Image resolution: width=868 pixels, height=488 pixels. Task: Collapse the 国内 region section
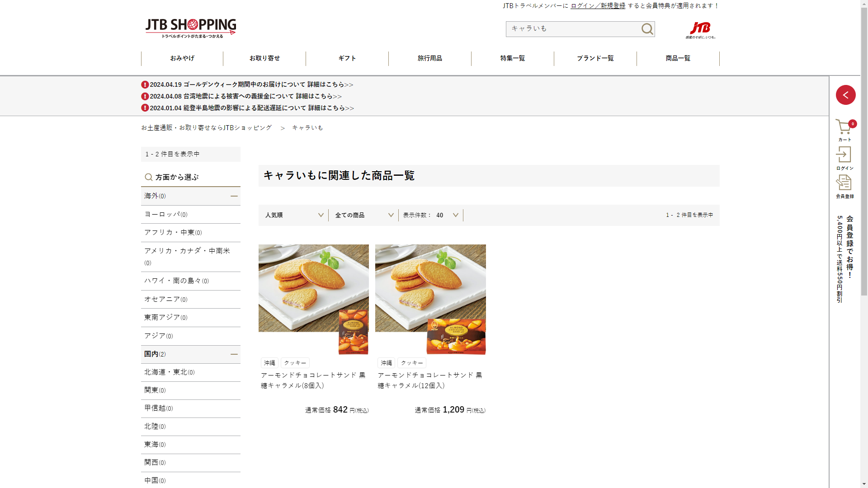click(x=234, y=354)
